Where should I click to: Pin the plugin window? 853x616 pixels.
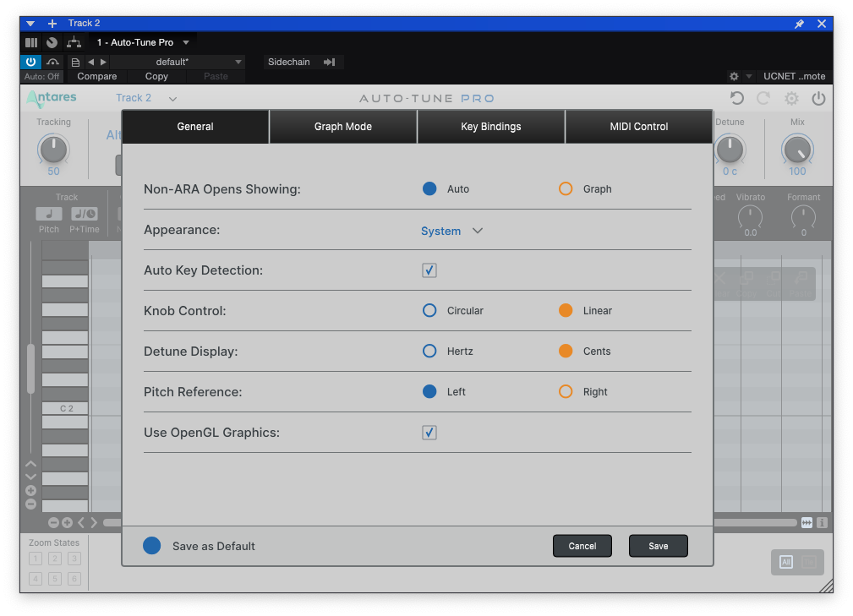(799, 24)
